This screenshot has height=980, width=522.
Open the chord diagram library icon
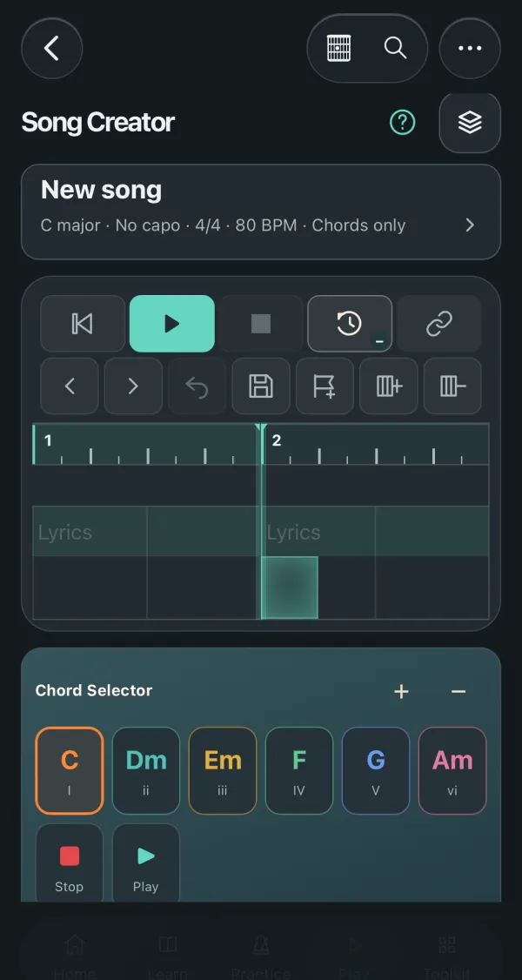point(338,48)
